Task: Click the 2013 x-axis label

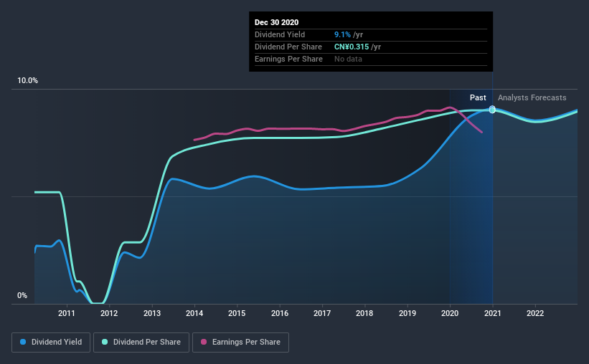Action: click(152, 313)
